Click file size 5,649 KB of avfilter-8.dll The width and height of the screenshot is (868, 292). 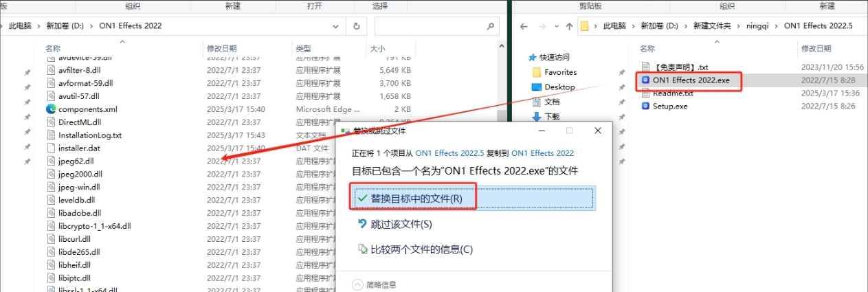[395, 70]
